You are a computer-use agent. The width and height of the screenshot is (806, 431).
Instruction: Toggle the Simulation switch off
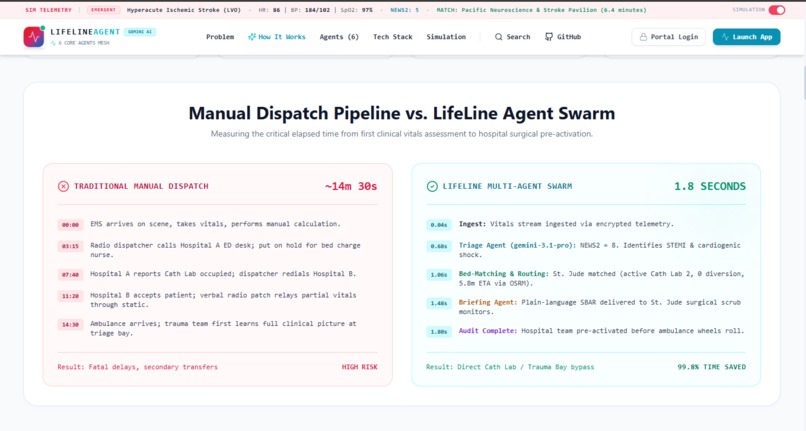pos(777,10)
